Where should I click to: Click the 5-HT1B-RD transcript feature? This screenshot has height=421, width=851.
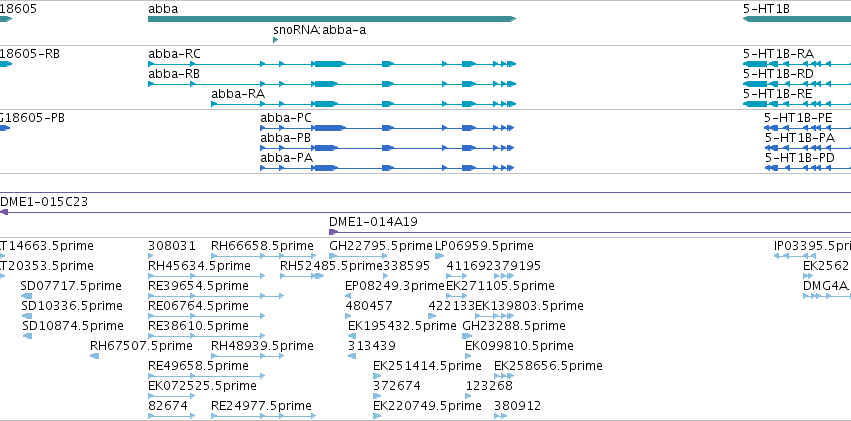point(797,84)
